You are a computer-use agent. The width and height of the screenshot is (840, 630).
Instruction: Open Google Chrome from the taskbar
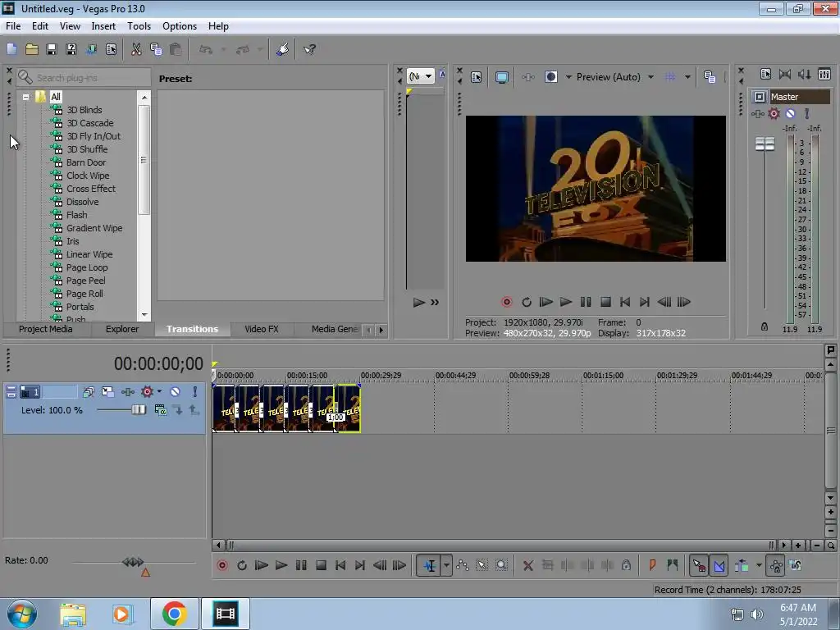click(174, 614)
